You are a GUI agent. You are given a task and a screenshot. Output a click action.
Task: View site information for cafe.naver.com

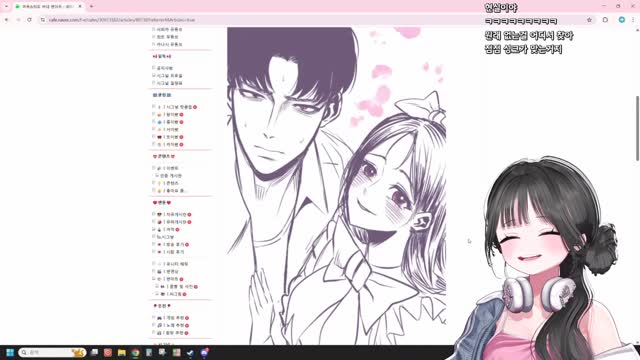[43, 20]
